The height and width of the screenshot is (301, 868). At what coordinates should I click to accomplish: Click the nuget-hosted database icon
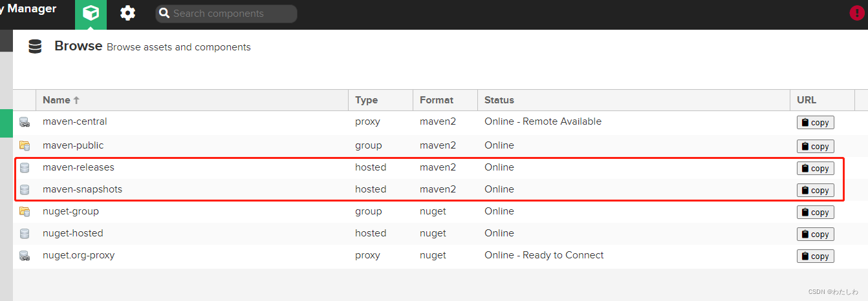tap(25, 233)
